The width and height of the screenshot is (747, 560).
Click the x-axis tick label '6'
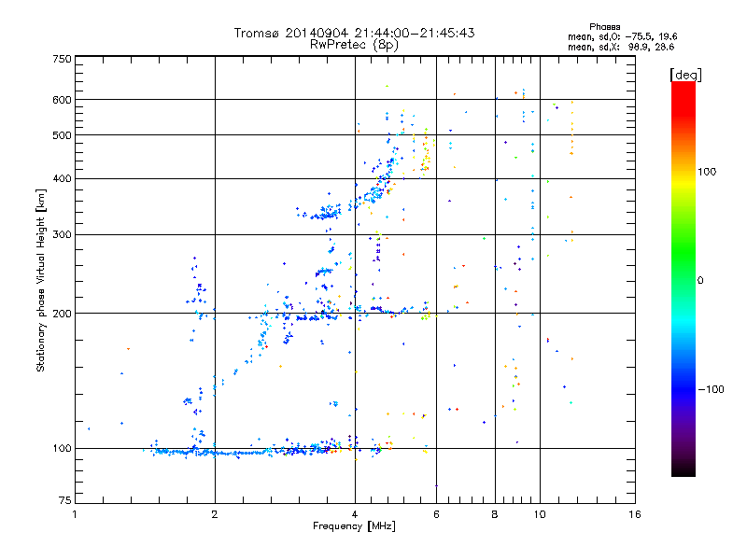click(436, 514)
